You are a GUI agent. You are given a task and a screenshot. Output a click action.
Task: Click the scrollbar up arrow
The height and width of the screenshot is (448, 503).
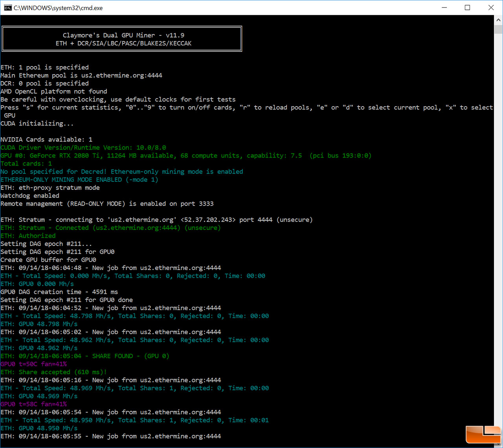[498, 20]
